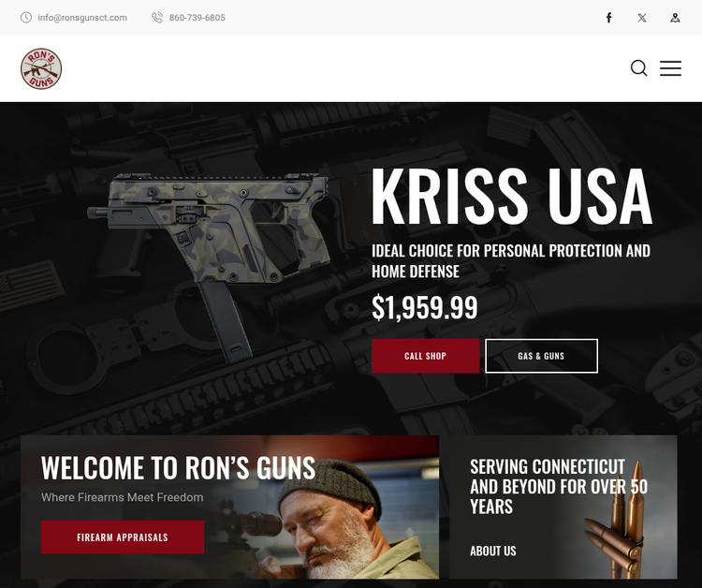This screenshot has height=588, width=702.
Task: Open the Facebook page icon
Action: (609, 18)
